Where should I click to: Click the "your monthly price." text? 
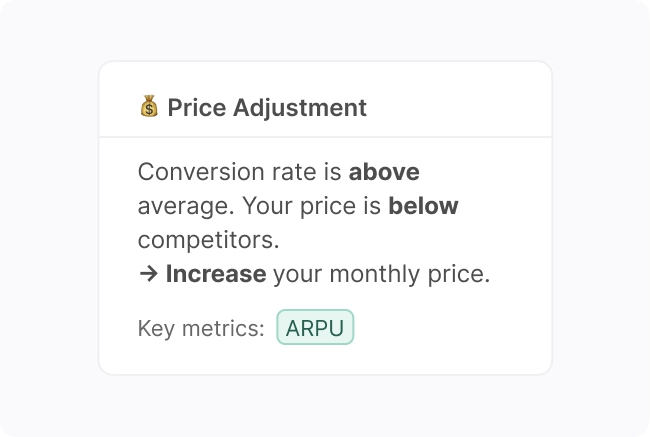click(381, 274)
